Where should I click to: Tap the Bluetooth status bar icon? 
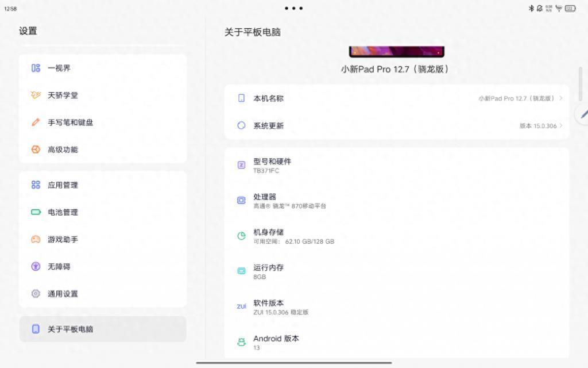(x=531, y=8)
